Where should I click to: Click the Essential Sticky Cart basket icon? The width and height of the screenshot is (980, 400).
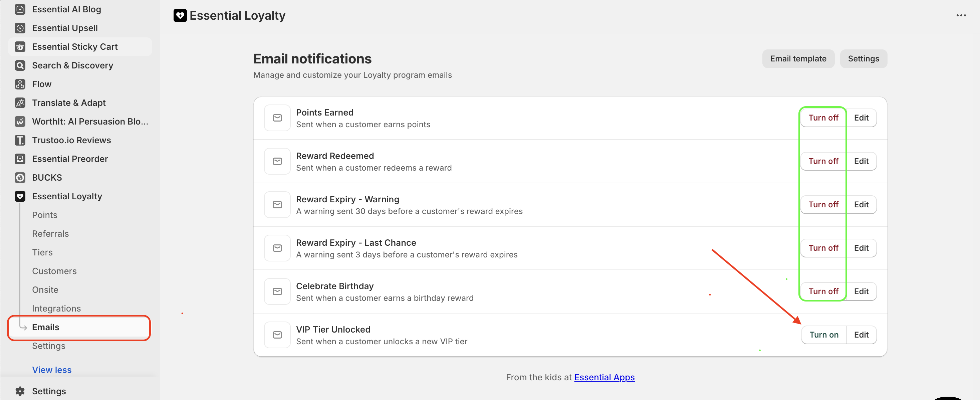tap(20, 46)
